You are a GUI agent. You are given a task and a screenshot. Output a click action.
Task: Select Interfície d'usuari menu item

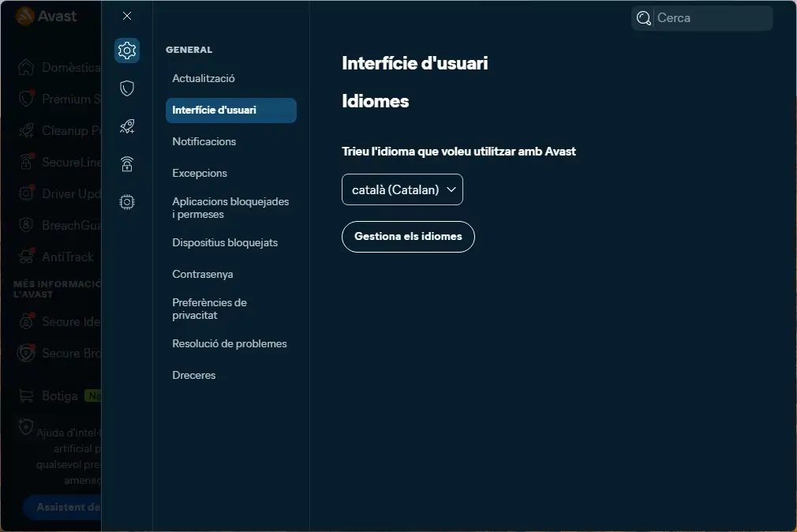pyautogui.click(x=230, y=110)
